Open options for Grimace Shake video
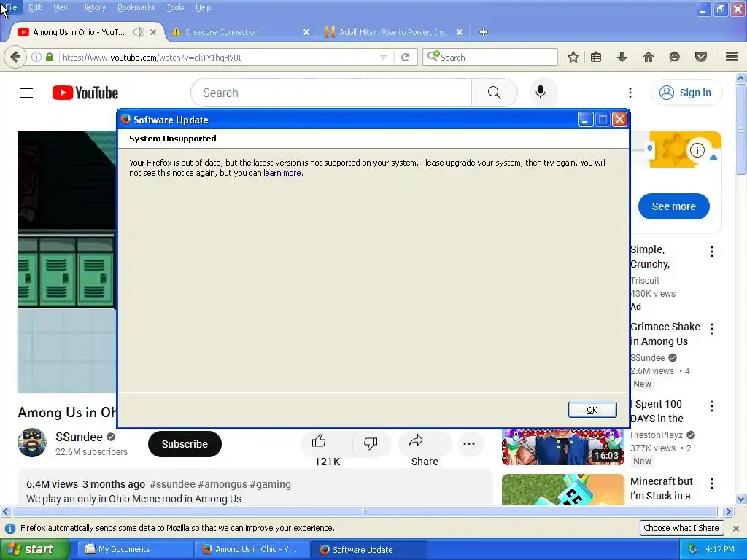This screenshot has width=747, height=560. click(712, 329)
